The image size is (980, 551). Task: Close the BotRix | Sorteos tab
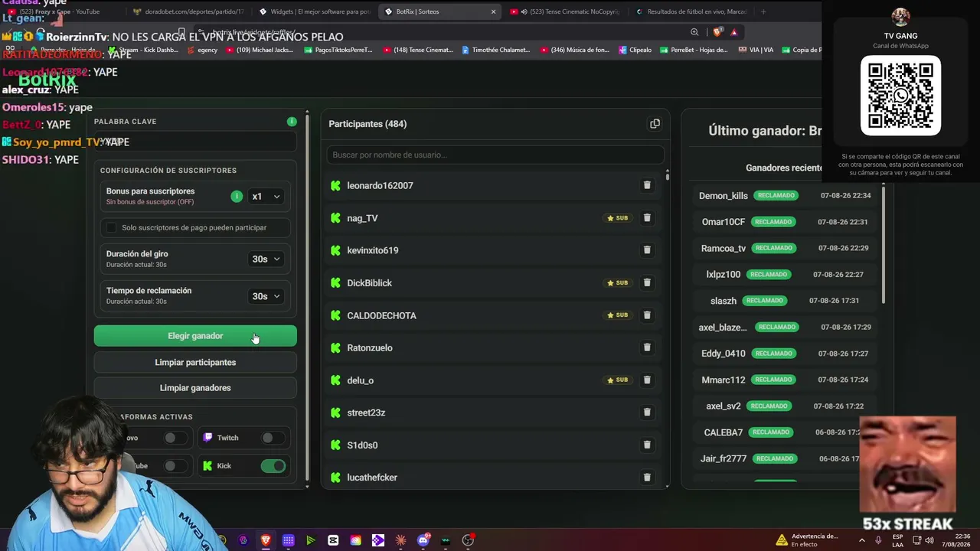[x=493, y=11]
